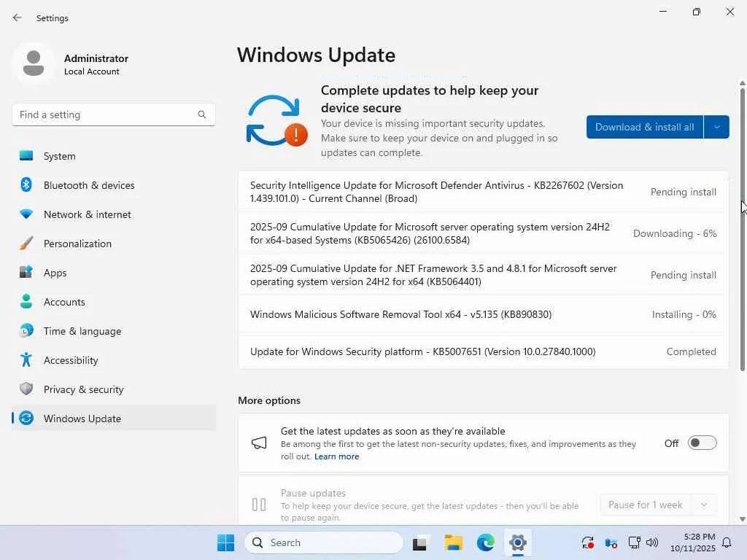Click the Windows Update tray status icon

pyautogui.click(x=588, y=542)
